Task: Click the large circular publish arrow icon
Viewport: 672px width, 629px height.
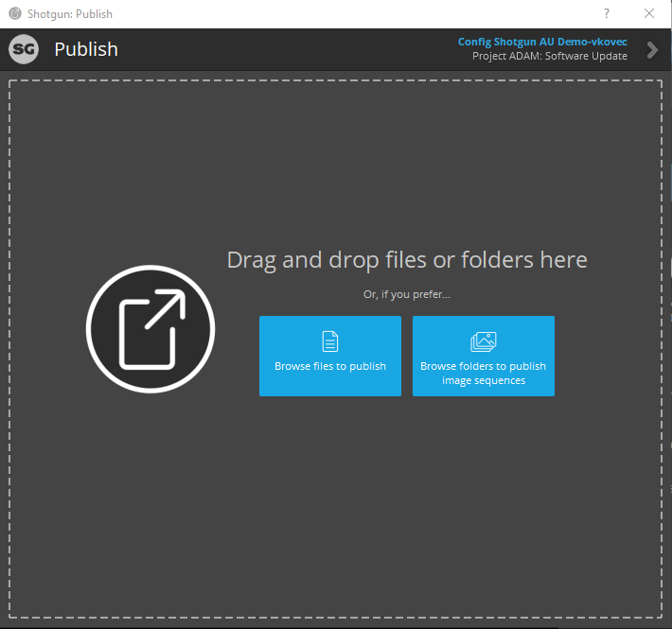Action: point(150,329)
